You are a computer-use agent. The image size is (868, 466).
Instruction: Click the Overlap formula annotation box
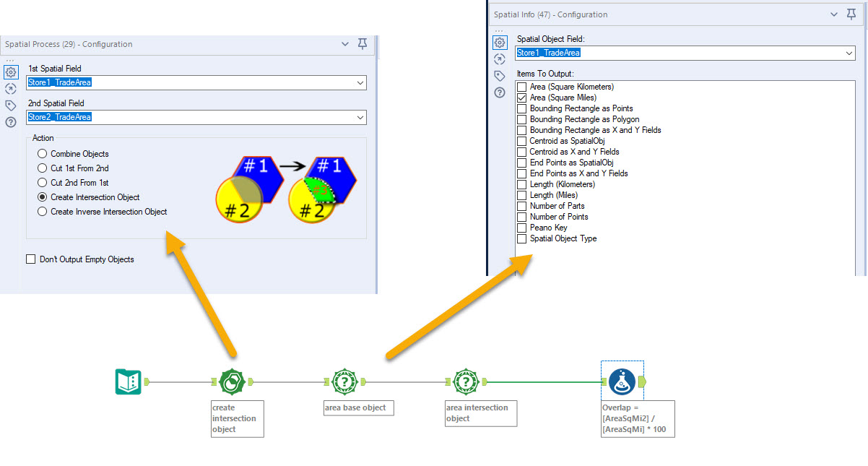tap(637, 418)
